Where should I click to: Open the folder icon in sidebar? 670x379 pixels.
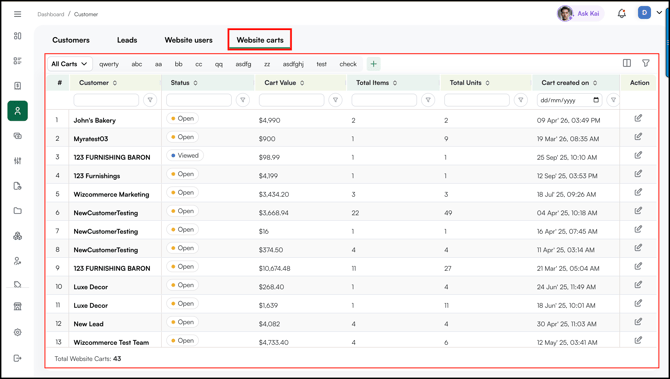pyautogui.click(x=18, y=211)
